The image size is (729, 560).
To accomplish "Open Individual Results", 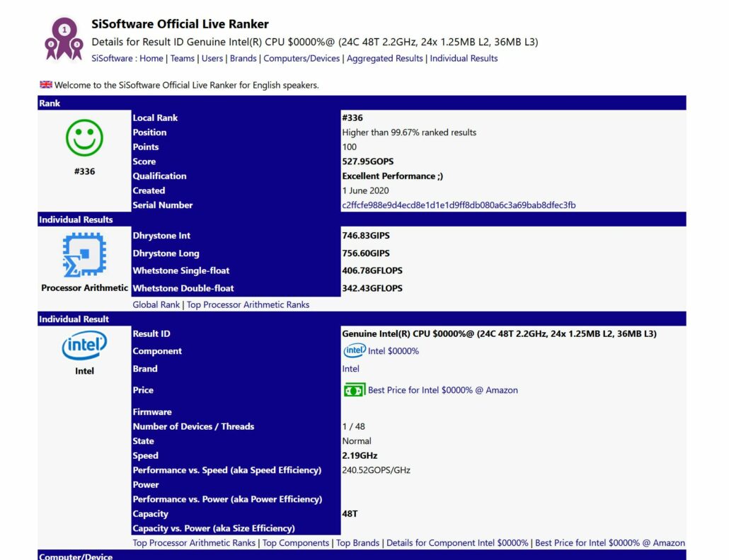I will (x=464, y=58).
